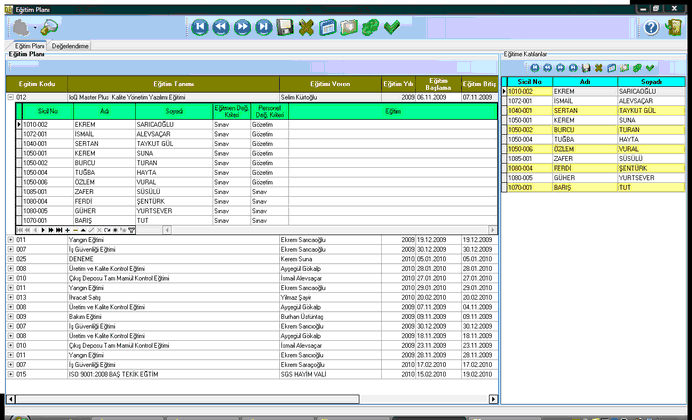The image size is (692, 420).
Task: Expand 007 İş Güvenliği row dated 17.02.2010
Action: (11, 365)
